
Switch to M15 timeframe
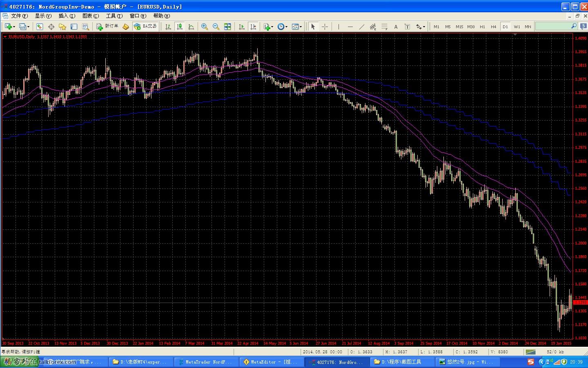click(x=459, y=27)
